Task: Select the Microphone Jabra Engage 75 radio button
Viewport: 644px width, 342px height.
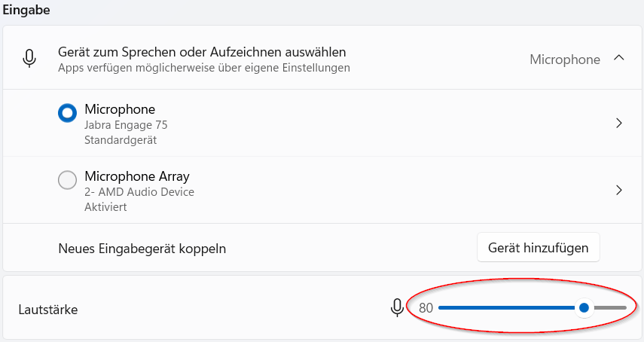Action: [67, 113]
